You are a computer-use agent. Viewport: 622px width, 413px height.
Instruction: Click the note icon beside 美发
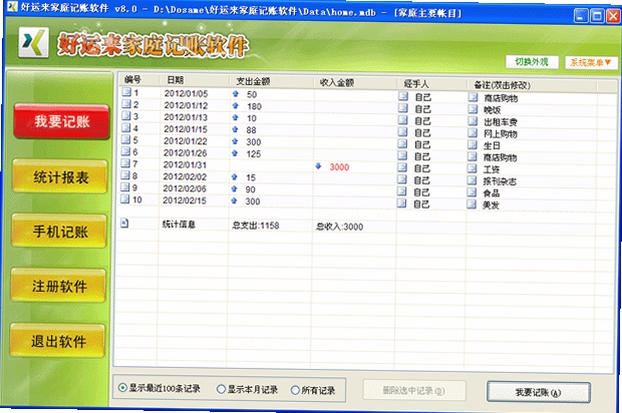pos(472,204)
